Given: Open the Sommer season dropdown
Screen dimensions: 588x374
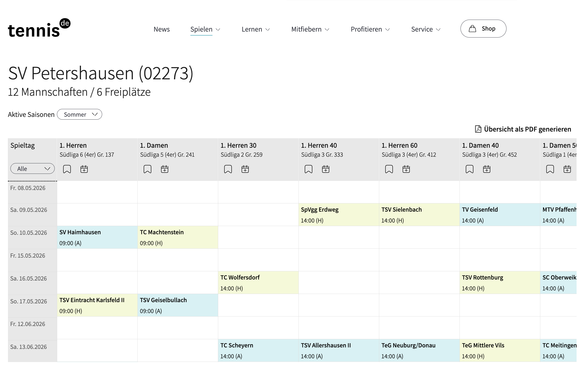Looking at the screenshot, I should point(80,114).
